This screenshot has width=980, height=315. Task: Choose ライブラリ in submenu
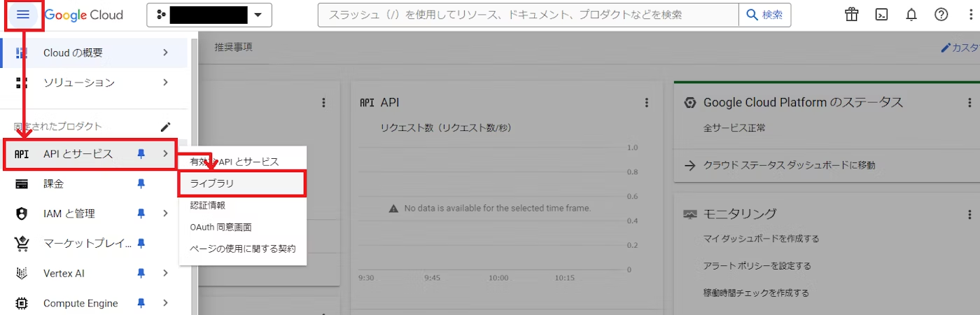coord(242,183)
